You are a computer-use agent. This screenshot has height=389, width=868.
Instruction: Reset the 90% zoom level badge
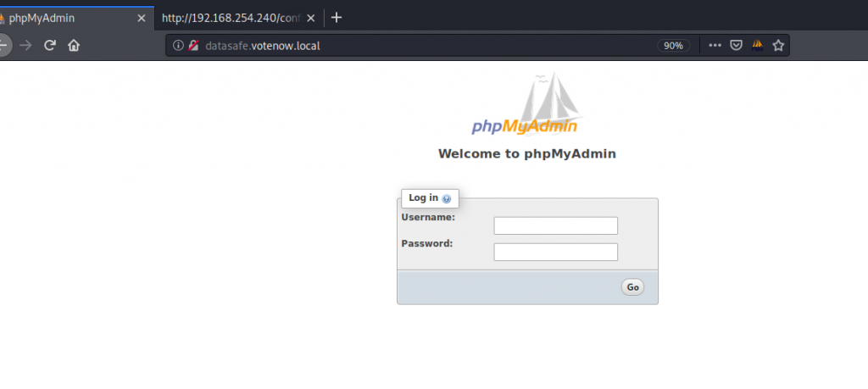pyautogui.click(x=673, y=46)
